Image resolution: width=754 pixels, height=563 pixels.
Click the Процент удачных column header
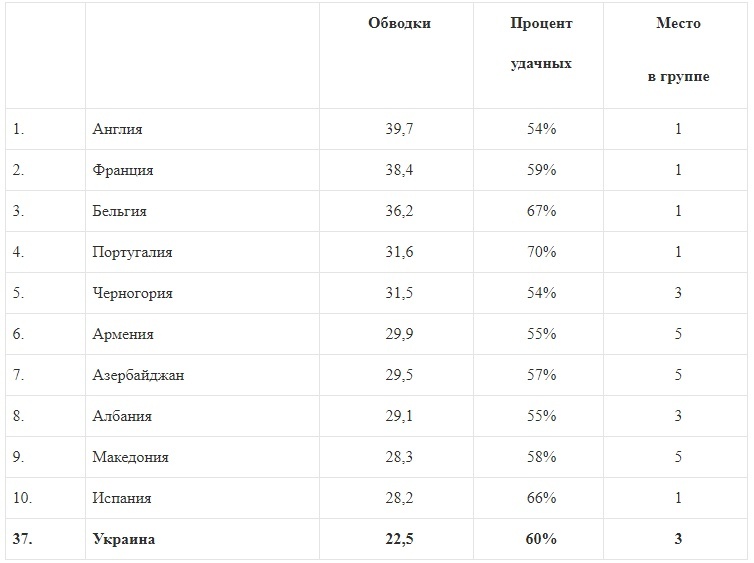[541, 43]
